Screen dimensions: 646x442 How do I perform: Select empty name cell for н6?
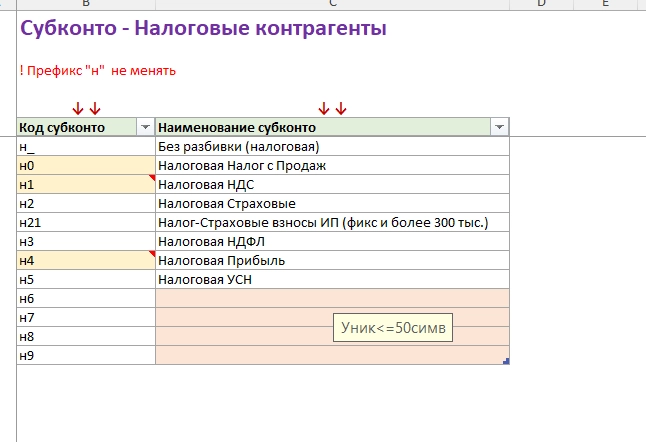click(332, 298)
